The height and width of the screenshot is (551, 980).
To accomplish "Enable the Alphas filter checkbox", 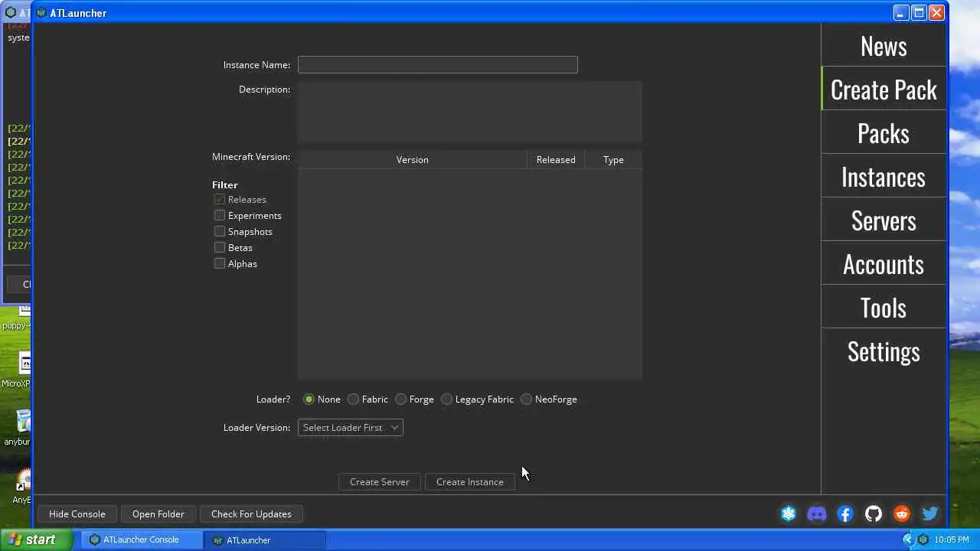I will tap(220, 263).
